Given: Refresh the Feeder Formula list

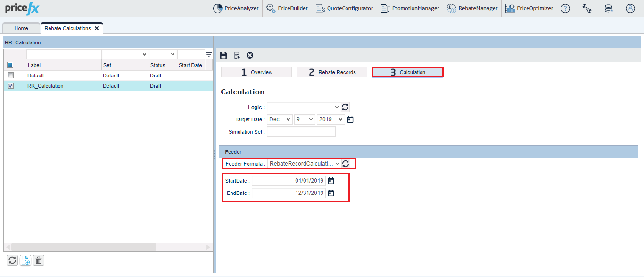Looking at the screenshot, I should point(346,164).
